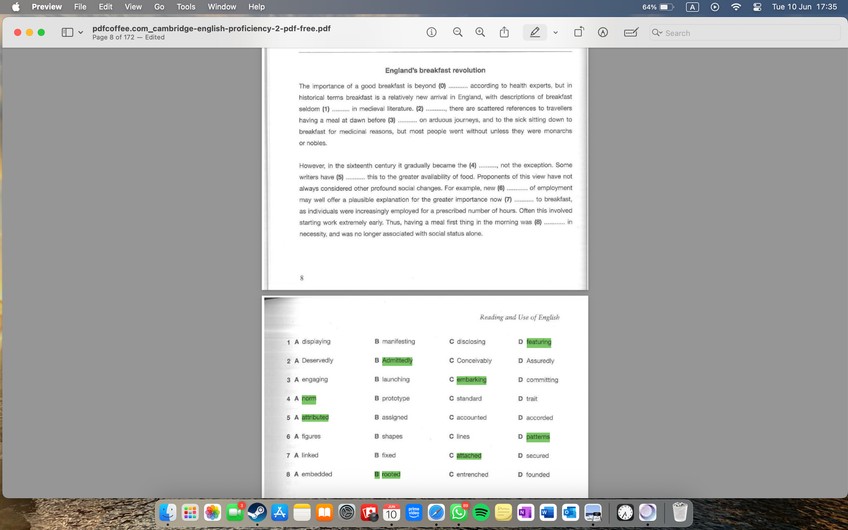Image resolution: width=848 pixels, height=530 pixels.
Task: Show the Markup toolbar
Action: tap(603, 32)
